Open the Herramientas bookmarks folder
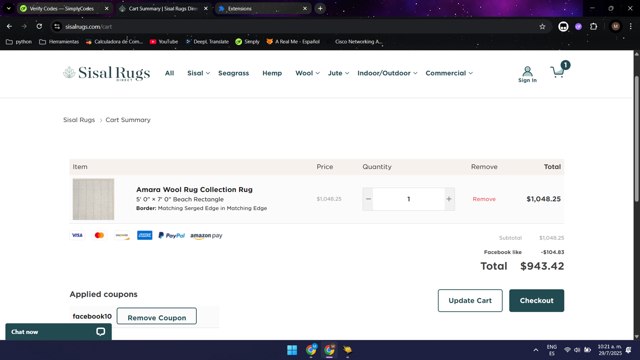 tap(59, 42)
